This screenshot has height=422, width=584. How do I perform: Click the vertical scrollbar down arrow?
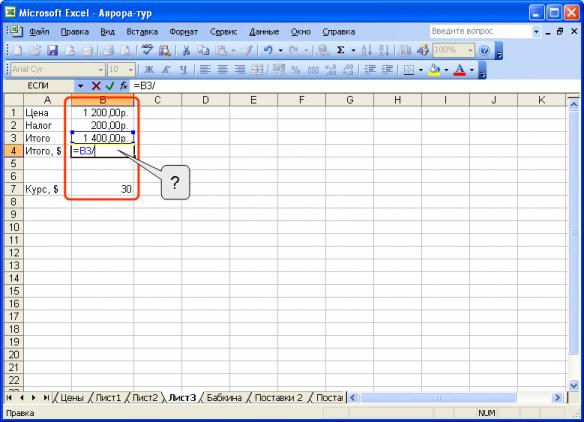pyautogui.click(x=574, y=385)
